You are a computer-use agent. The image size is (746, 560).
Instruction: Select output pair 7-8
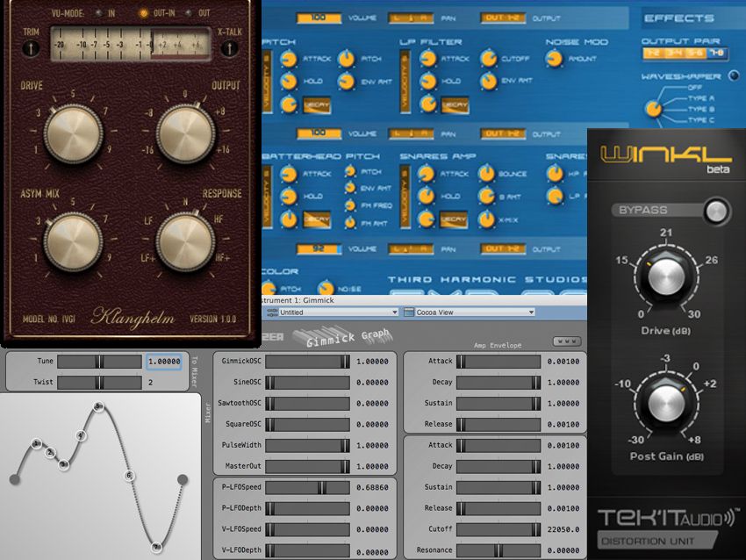715,54
